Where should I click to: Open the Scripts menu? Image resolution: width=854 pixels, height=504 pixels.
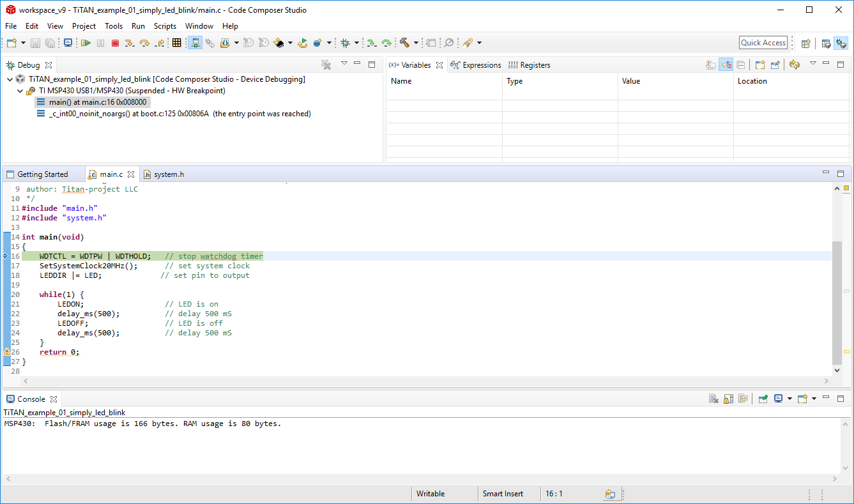click(165, 26)
